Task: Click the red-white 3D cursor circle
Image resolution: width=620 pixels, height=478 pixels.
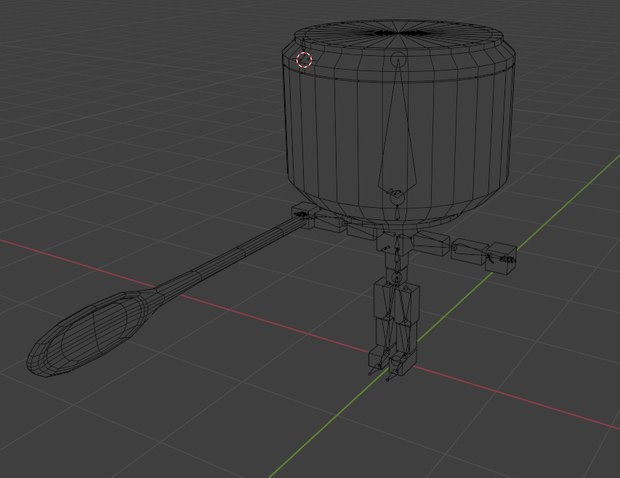Action: coord(304,60)
